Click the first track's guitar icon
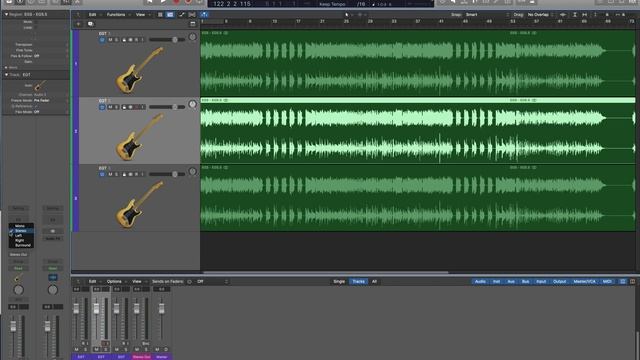640x360 pixels. pos(139,69)
